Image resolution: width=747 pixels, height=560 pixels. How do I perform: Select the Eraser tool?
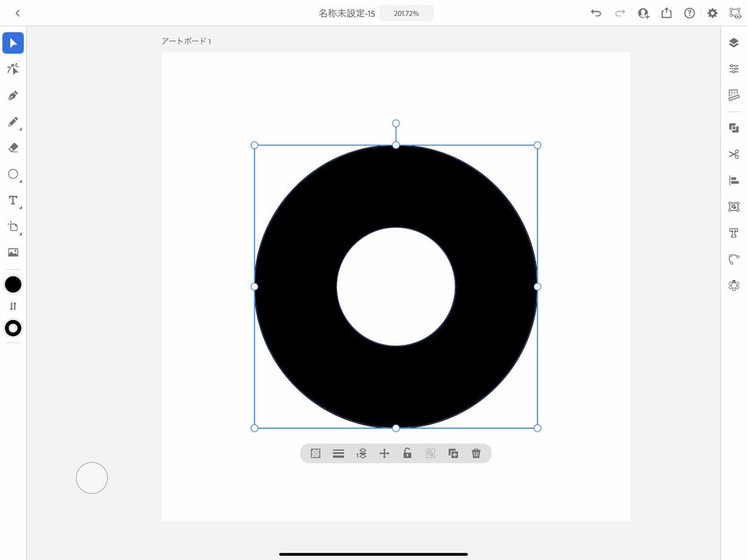pos(13,148)
